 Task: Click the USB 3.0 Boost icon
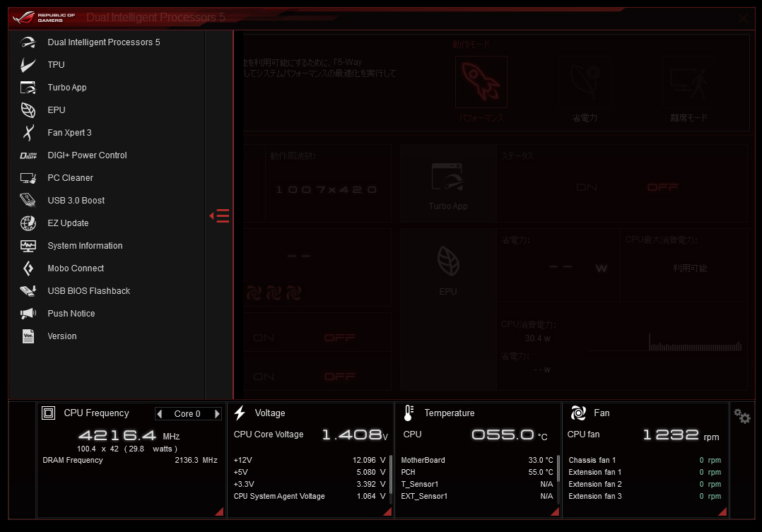(28, 200)
